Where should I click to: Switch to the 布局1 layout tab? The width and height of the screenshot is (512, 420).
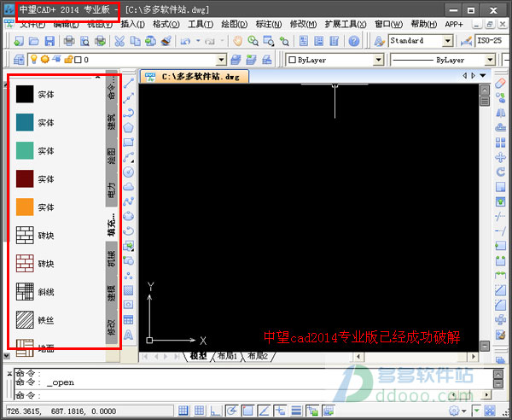click(227, 356)
